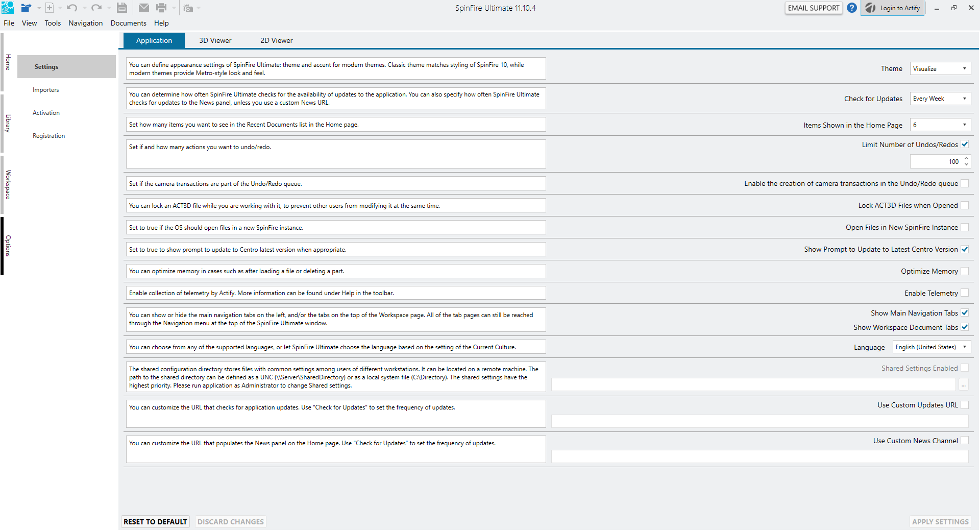Check Use Custom News Channel
Viewport: 980px width, 531px height.
[965, 441]
